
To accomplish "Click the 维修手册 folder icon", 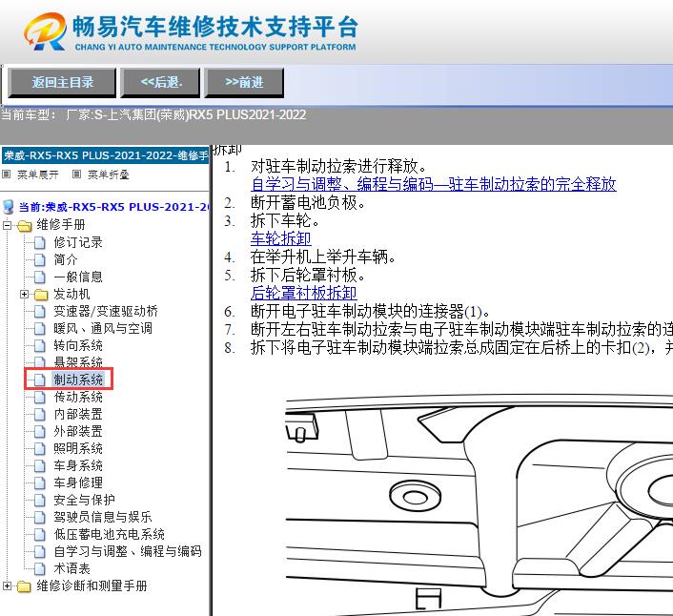I will click(x=25, y=225).
